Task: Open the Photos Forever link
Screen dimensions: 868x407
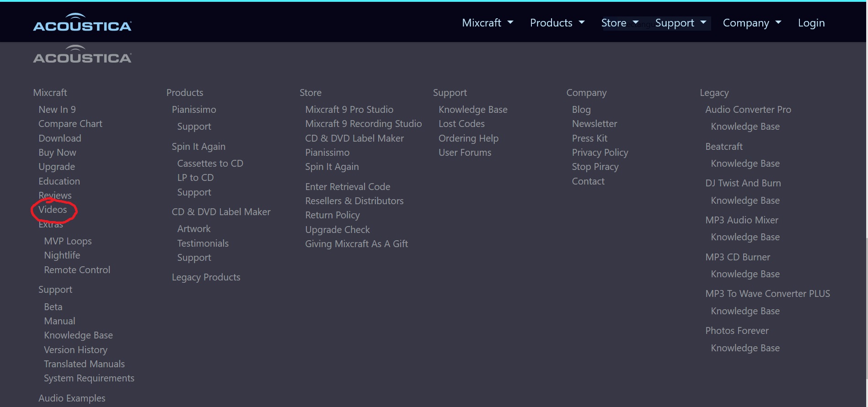Action: [x=737, y=331]
